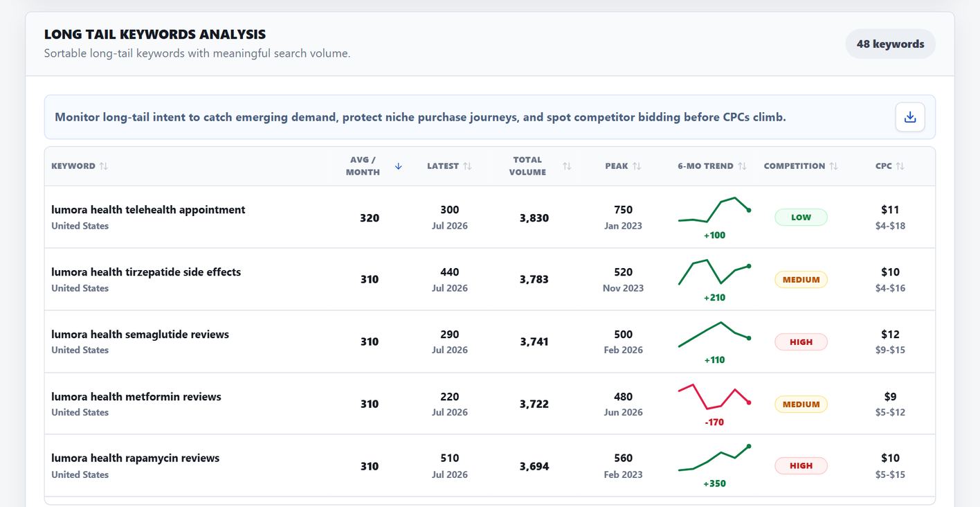The width and height of the screenshot is (980, 507).
Task: Click total volume value 3,830
Action: tap(534, 217)
